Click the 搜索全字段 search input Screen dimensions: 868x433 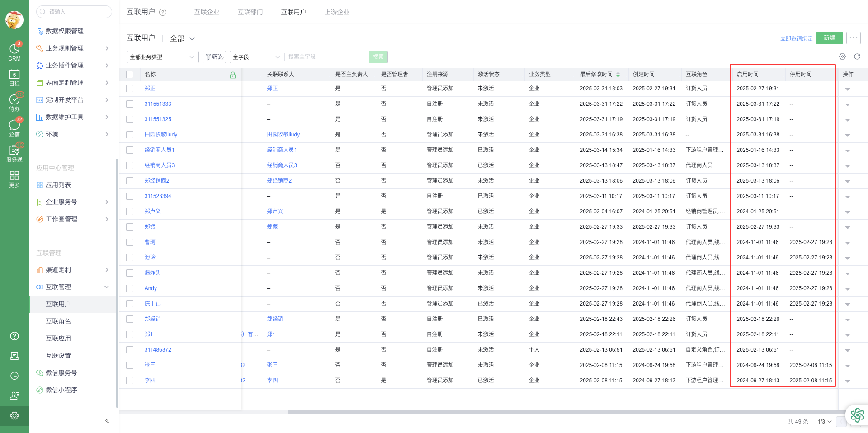[x=327, y=57]
